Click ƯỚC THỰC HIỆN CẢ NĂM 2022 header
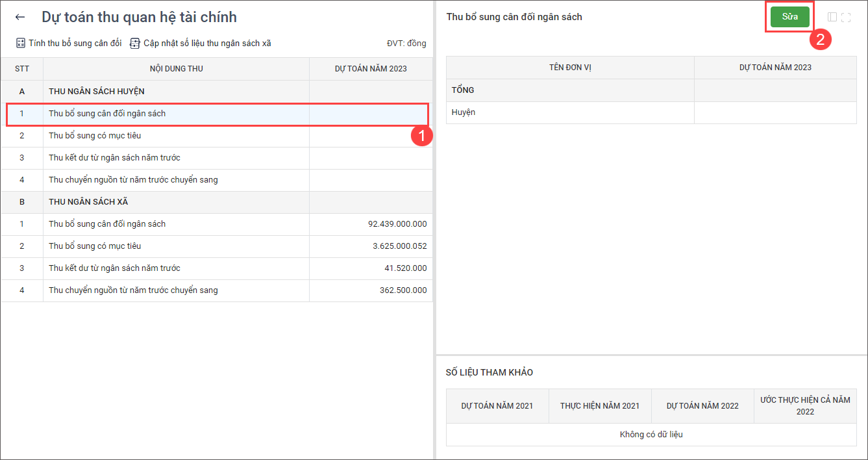 coord(804,406)
